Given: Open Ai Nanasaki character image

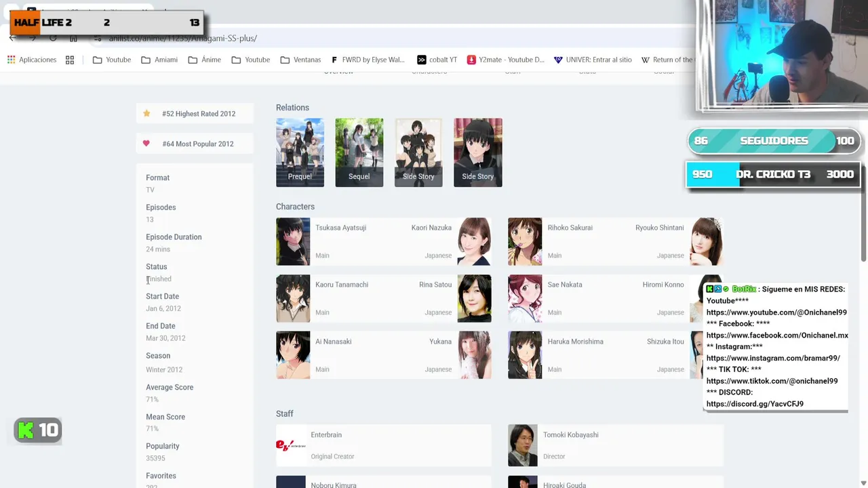Looking at the screenshot, I should tap(293, 355).
